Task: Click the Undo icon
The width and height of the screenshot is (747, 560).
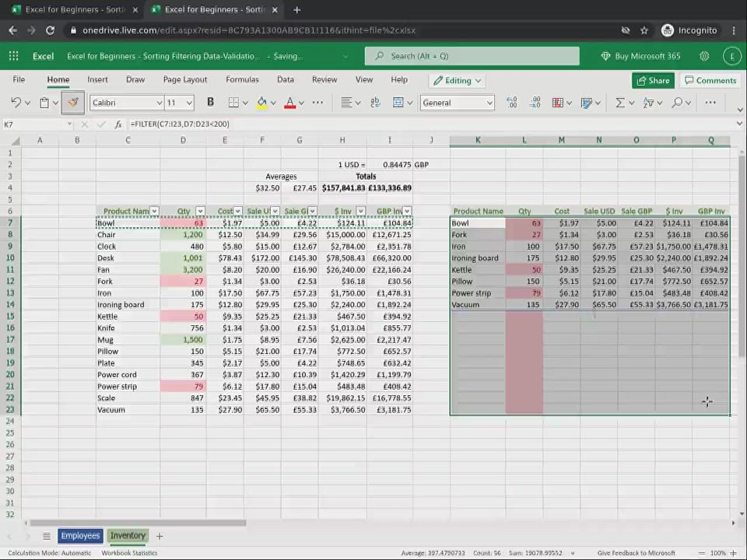Action: 16,103
